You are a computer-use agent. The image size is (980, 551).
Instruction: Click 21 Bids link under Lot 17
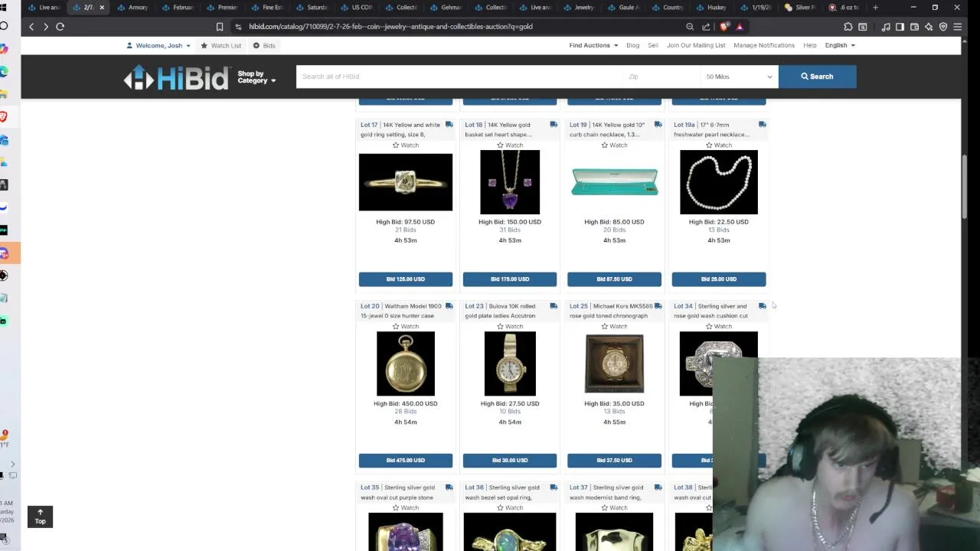406,230
